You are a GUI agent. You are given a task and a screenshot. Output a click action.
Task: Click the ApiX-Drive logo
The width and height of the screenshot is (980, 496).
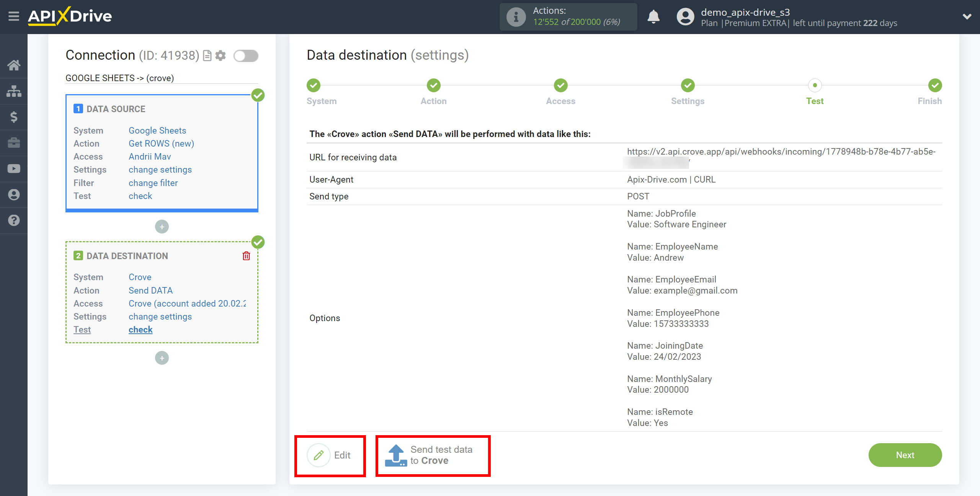(70, 16)
